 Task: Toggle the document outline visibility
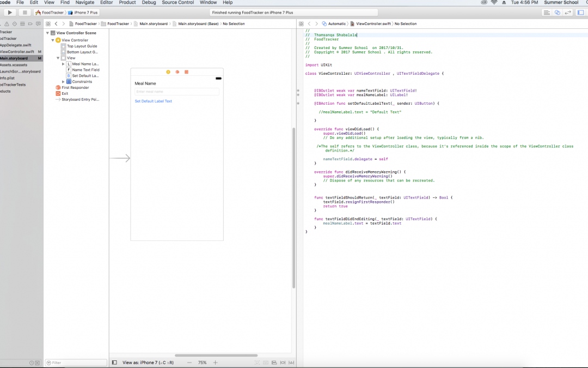[114, 363]
